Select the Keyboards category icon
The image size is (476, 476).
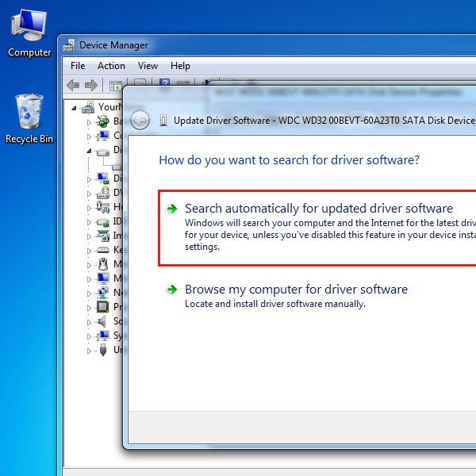coord(102,250)
